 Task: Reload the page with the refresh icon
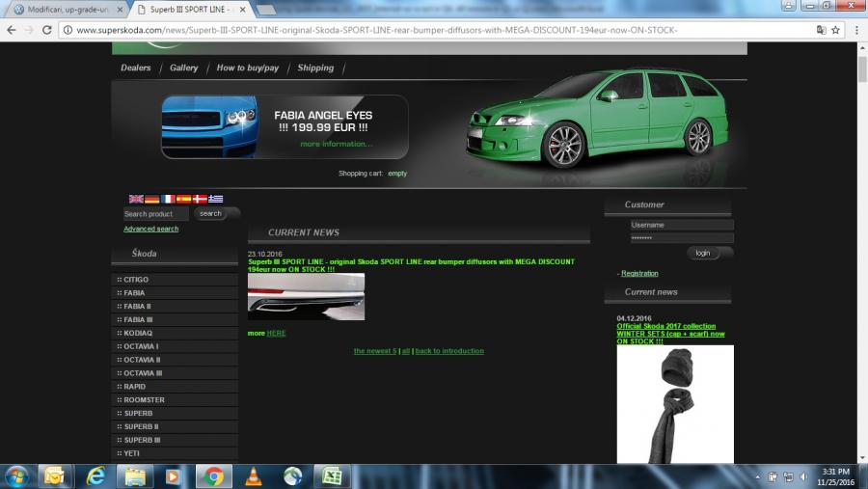[x=47, y=30]
